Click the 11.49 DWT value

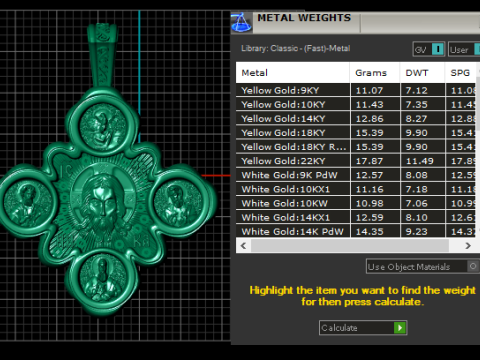(420, 161)
